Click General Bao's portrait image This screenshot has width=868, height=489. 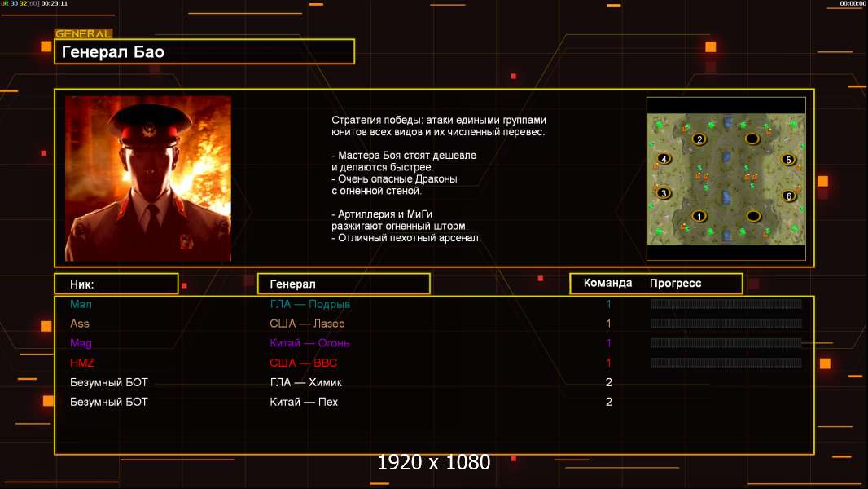tap(148, 178)
